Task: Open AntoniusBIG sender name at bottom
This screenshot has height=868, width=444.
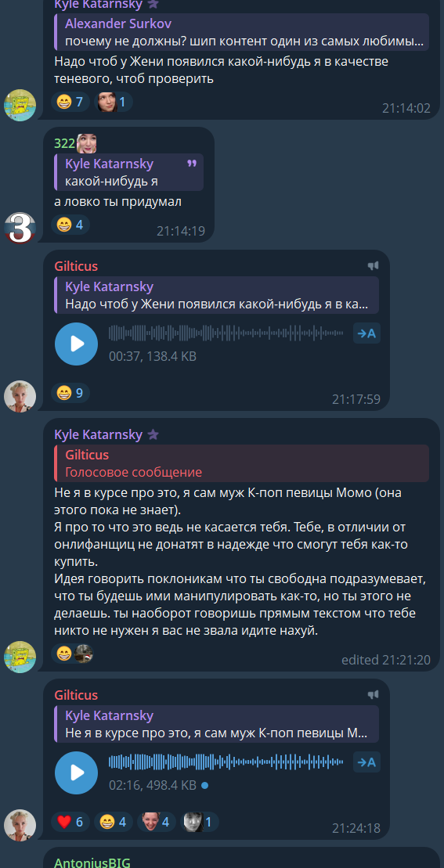Action: click(x=92, y=863)
